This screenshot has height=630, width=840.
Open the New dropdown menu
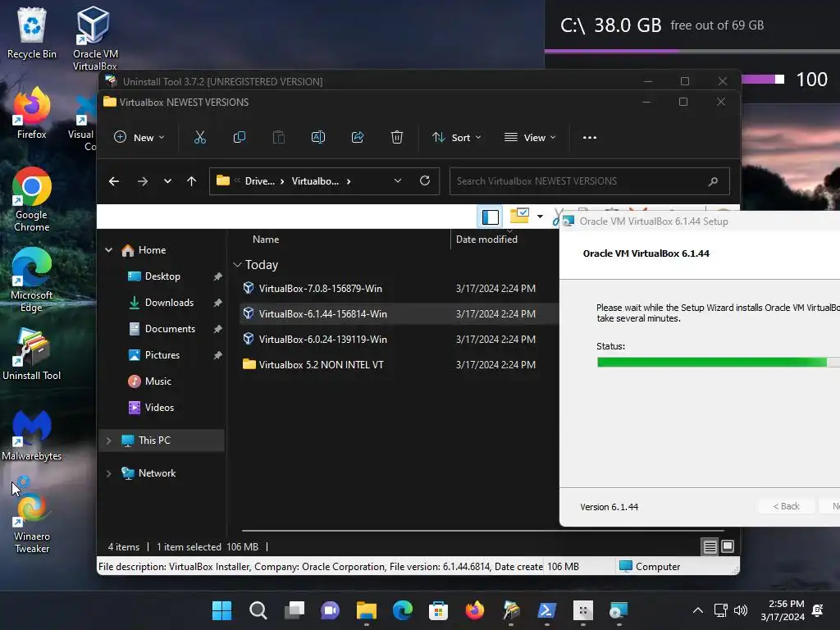[x=139, y=138]
